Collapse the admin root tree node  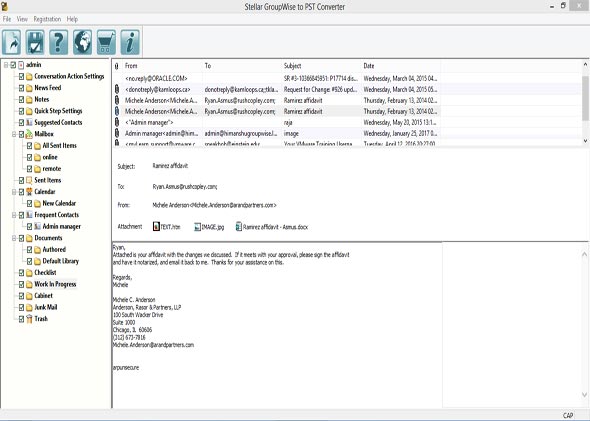pos(6,65)
